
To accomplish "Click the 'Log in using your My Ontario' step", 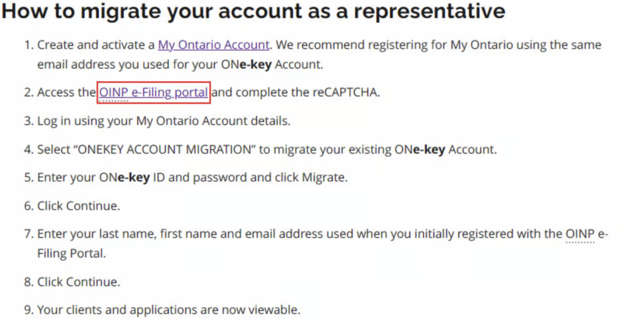I will (164, 121).
